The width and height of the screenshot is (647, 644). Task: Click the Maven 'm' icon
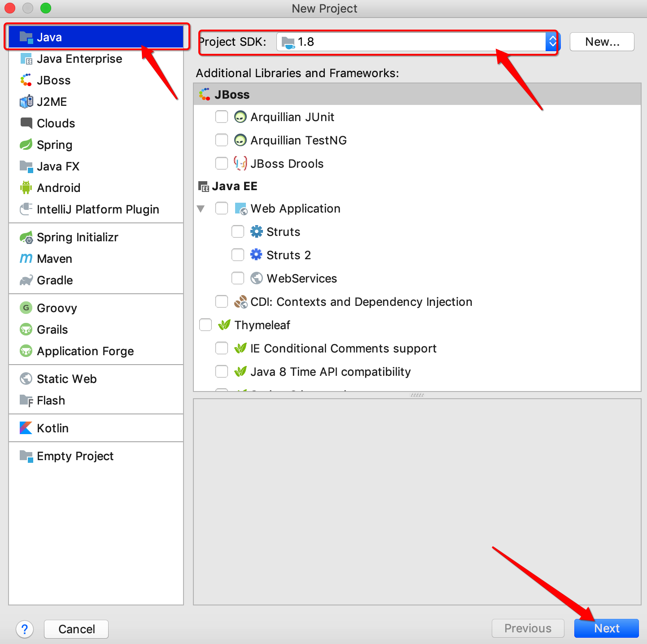26,258
